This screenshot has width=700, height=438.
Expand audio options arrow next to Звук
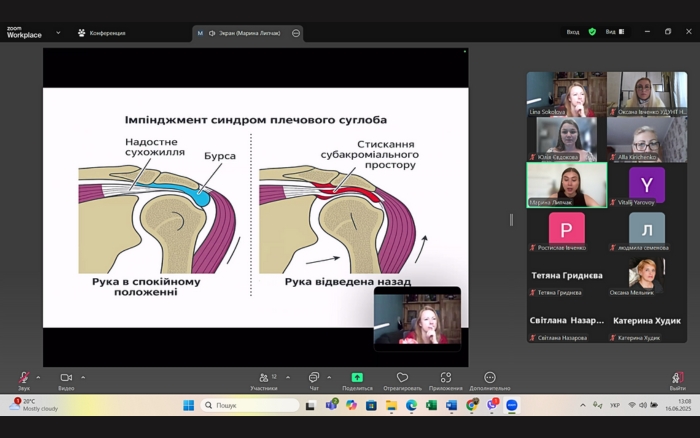point(38,377)
